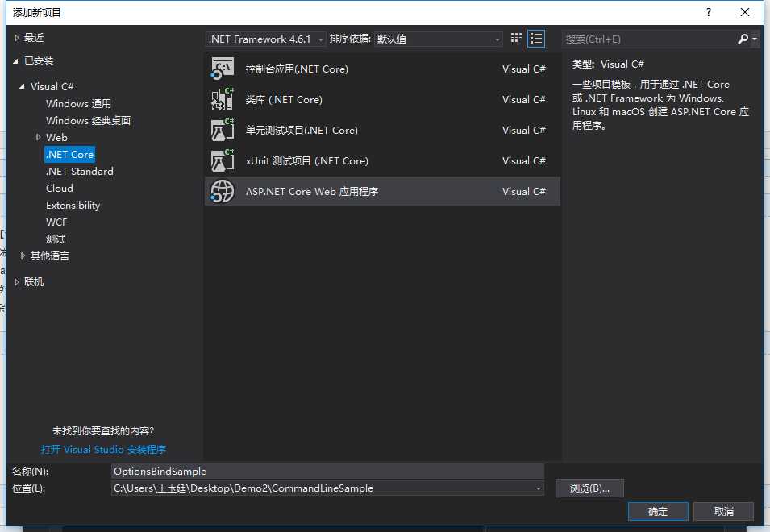Viewport: 770px width, 532px height.
Task: Collapse the Visual C# tree node
Action: [x=22, y=86]
